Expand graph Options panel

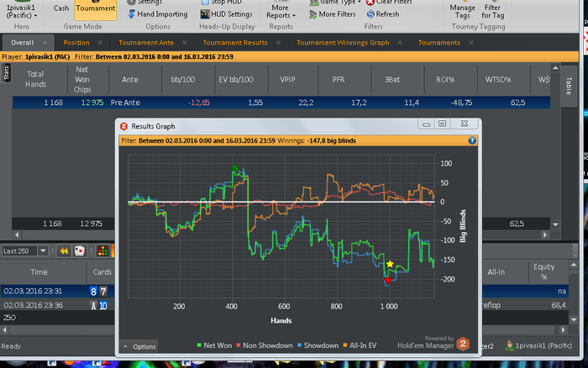click(x=140, y=347)
